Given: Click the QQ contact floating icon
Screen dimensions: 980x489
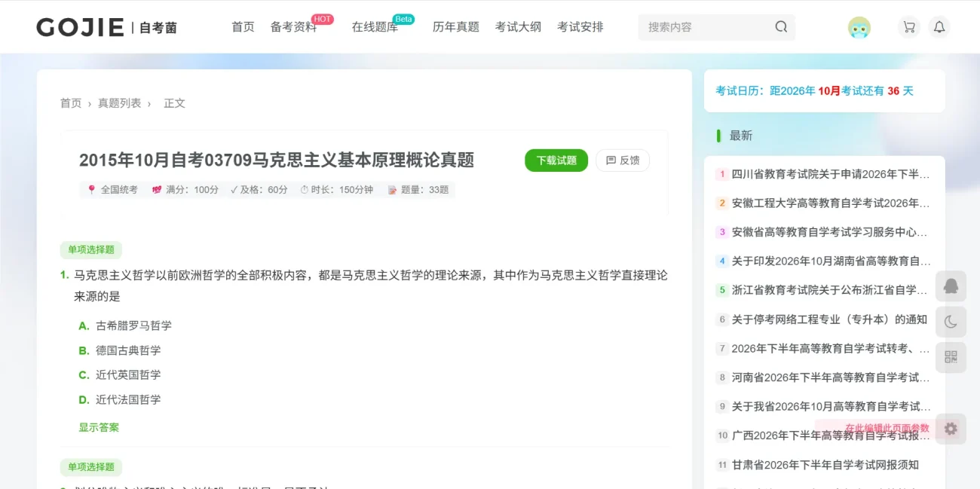Looking at the screenshot, I should tap(951, 286).
